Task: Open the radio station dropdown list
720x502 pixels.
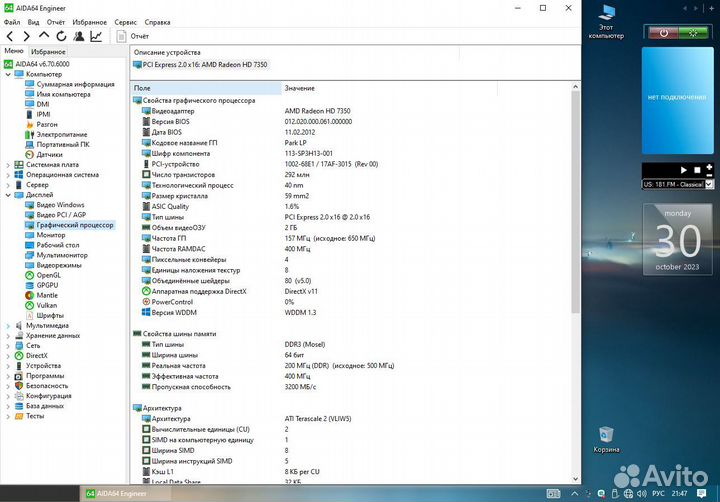Action: coord(709,185)
